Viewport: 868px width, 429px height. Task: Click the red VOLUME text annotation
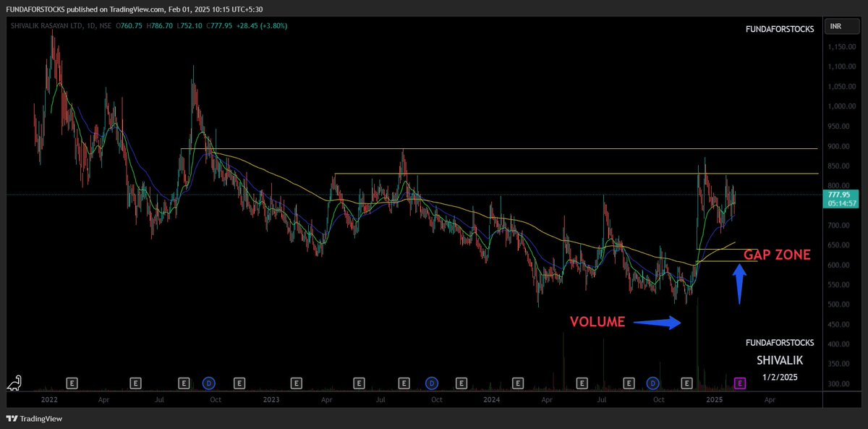pyautogui.click(x=597, y=322)
